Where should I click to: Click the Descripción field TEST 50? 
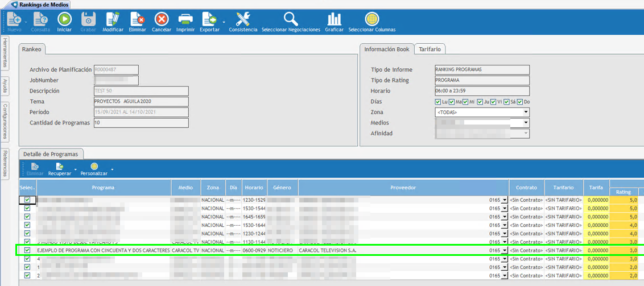pyautogui.click(x=141, y=90)
